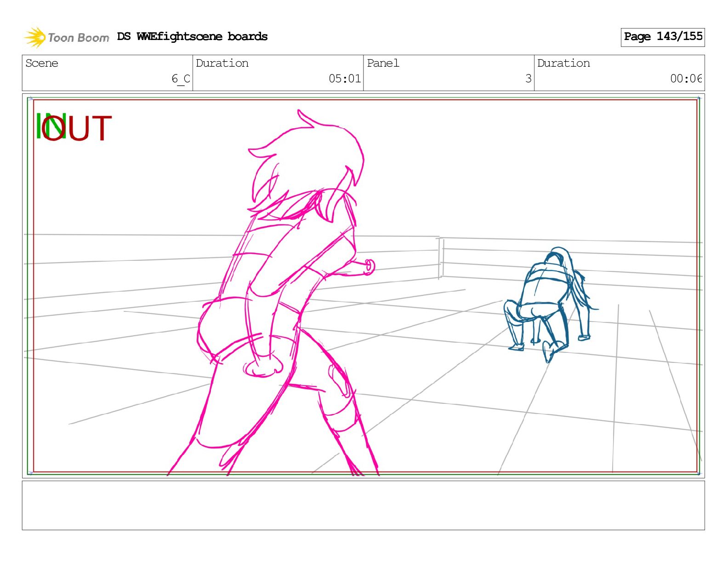The width and height of the screenshot is (728, 563).
Task: Click the empty notes box below panel
Action: point(363,505)
